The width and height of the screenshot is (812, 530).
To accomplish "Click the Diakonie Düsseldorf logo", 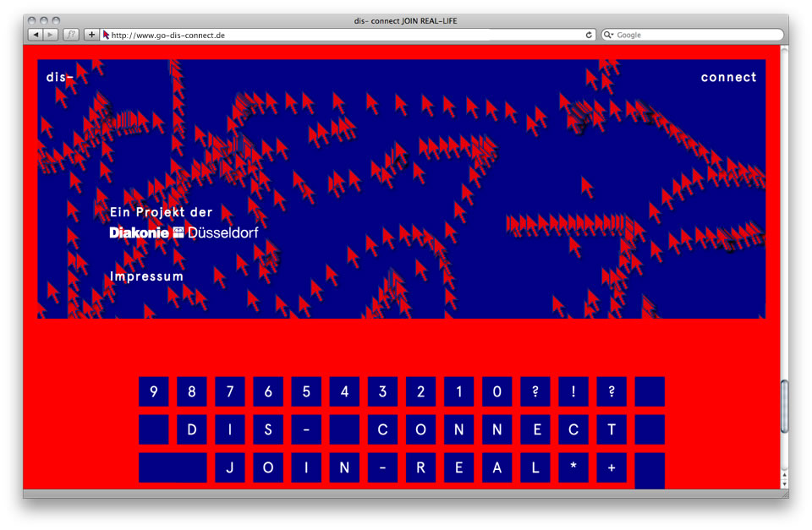I will 184,233.
